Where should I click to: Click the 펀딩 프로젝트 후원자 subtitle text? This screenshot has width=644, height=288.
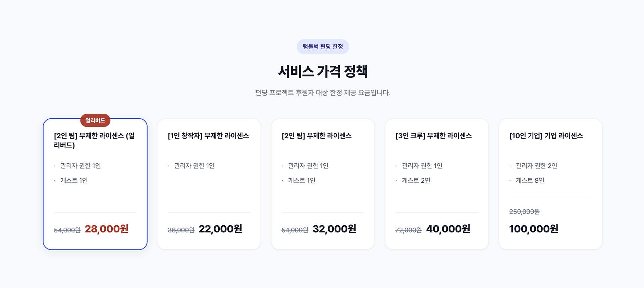(323, 93)
